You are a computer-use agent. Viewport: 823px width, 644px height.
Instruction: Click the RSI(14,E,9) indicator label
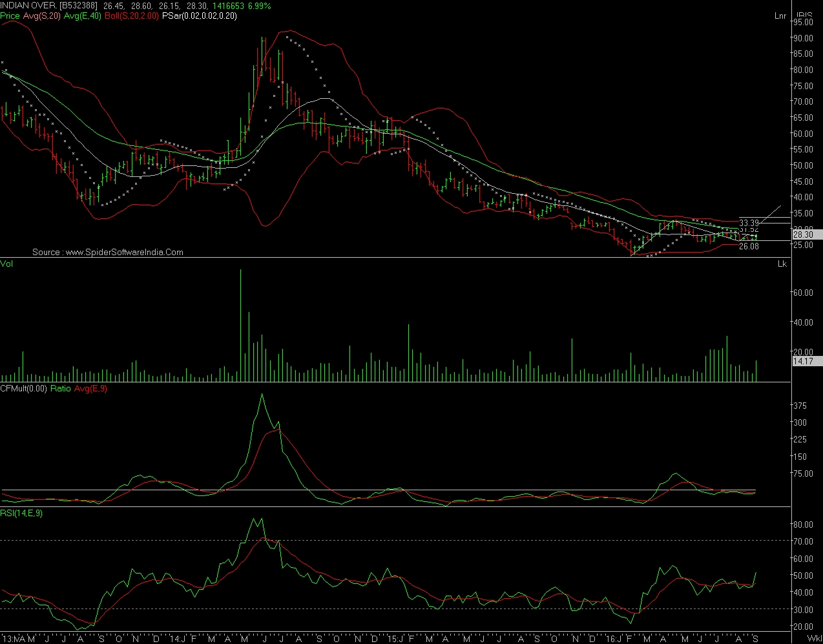21,514
